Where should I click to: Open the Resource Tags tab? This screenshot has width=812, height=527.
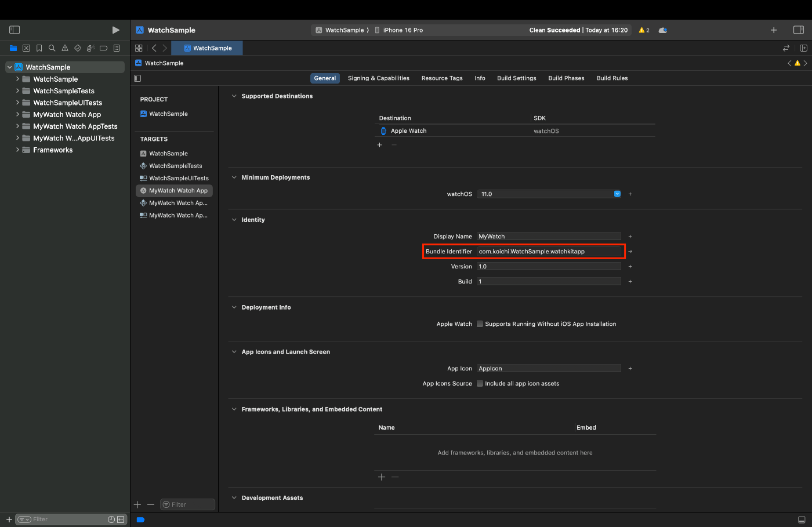point(442,78)
